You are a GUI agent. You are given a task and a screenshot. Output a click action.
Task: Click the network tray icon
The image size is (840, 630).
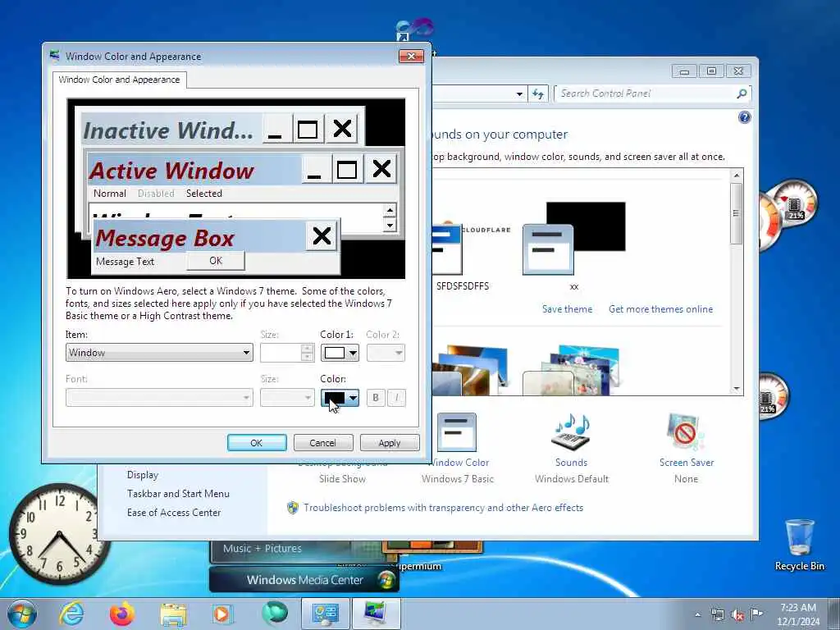[717, 614]
